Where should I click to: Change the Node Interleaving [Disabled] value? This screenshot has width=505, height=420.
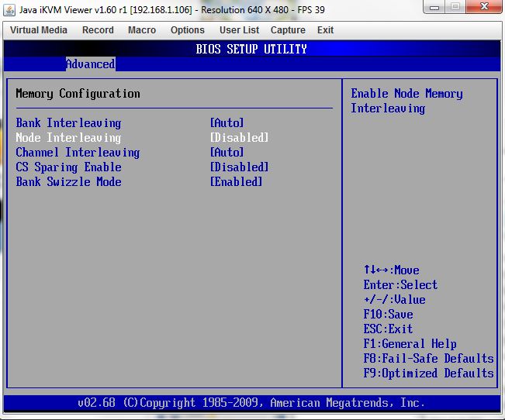coord(239,138)
